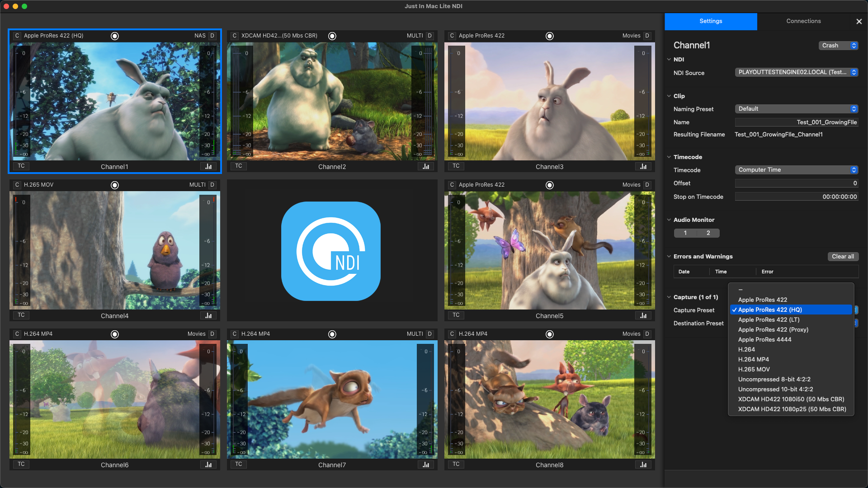This screenshot has width=868, height=488.
Task: Toggle audio monitor channel 2
Action: click(708, 233)
